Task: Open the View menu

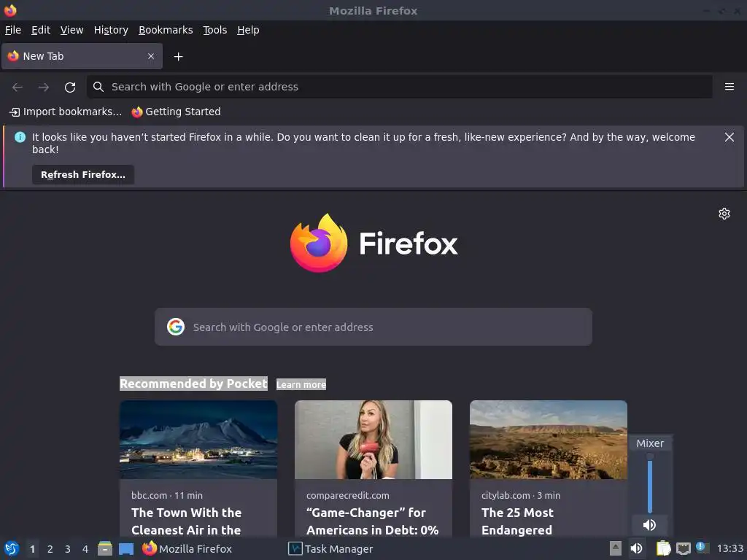Action: pos(72,30)
